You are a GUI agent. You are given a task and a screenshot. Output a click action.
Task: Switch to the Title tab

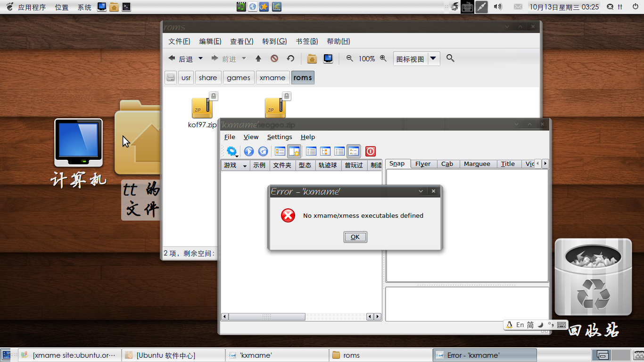(x=508, y=164)
